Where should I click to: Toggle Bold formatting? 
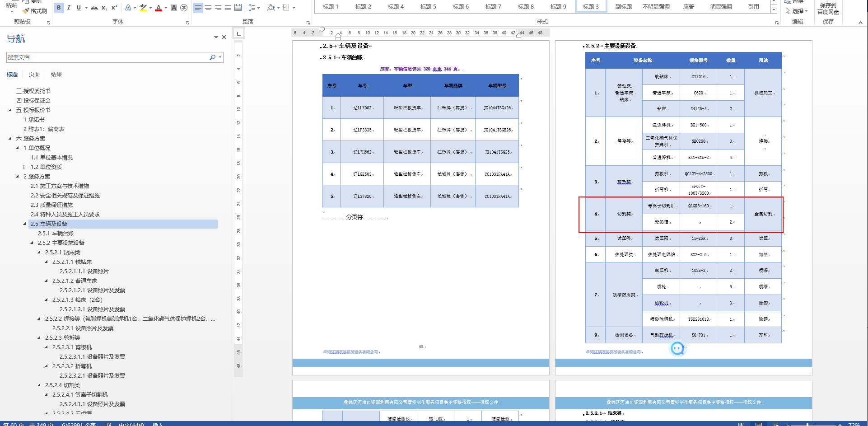[59, 8]
